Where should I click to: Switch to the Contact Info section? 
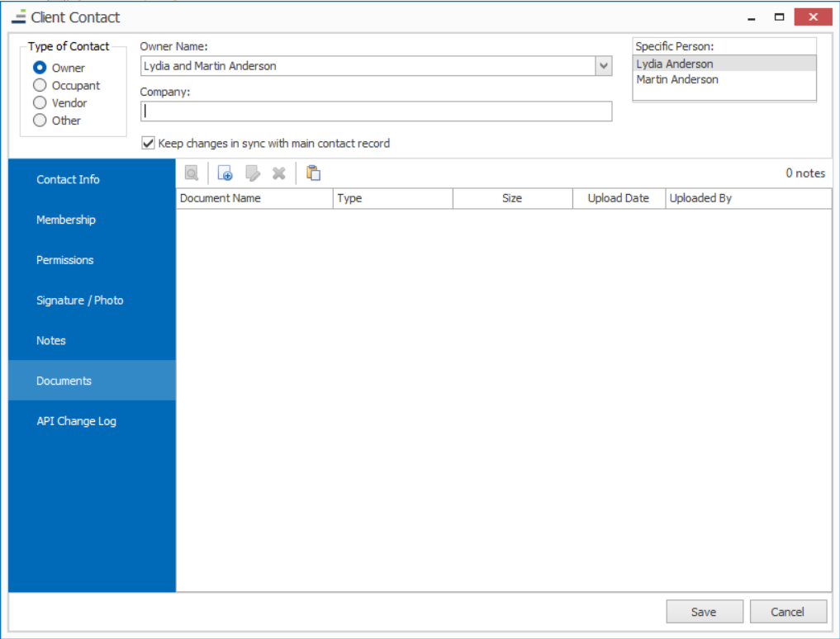(x=62, y=179)
